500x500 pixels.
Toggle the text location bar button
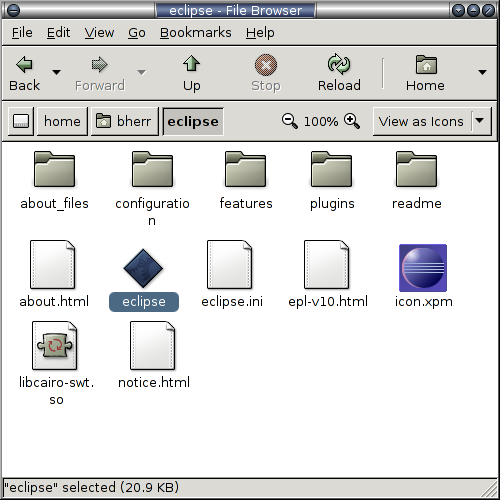(21, 121)
